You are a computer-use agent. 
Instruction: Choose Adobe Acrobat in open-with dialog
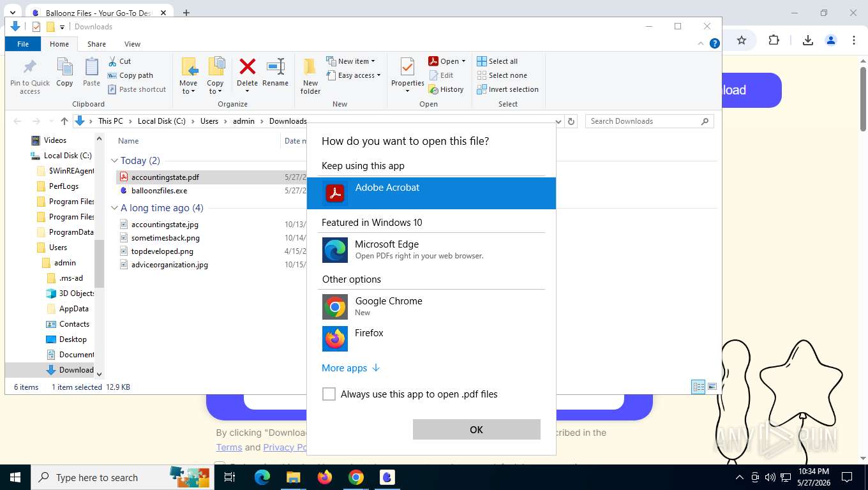coord(431,193)
